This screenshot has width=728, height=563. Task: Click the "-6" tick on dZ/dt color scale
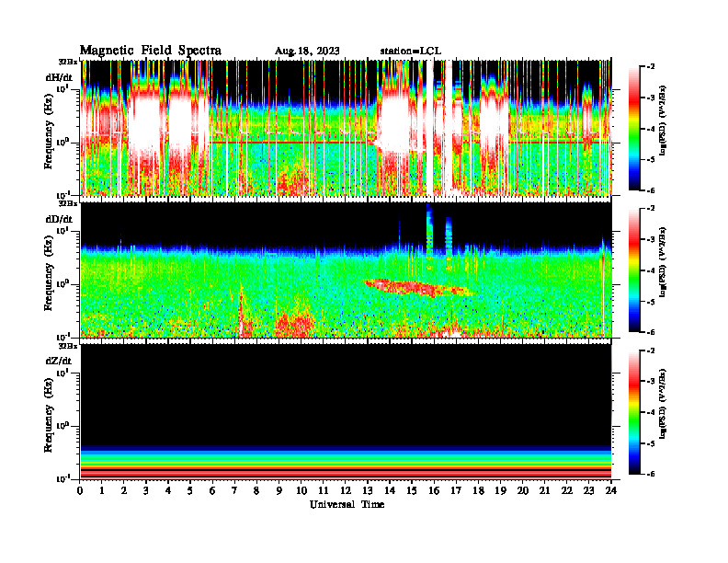coord(651,474)
